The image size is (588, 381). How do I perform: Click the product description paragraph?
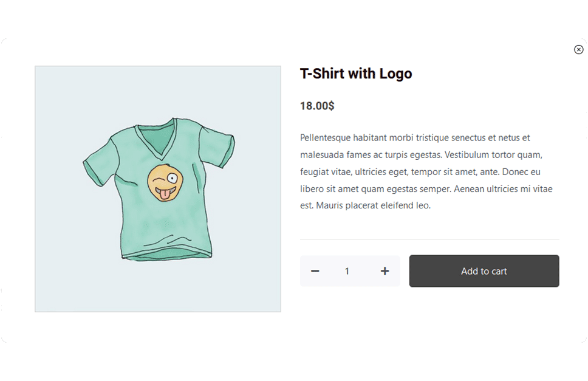[425, 172]
